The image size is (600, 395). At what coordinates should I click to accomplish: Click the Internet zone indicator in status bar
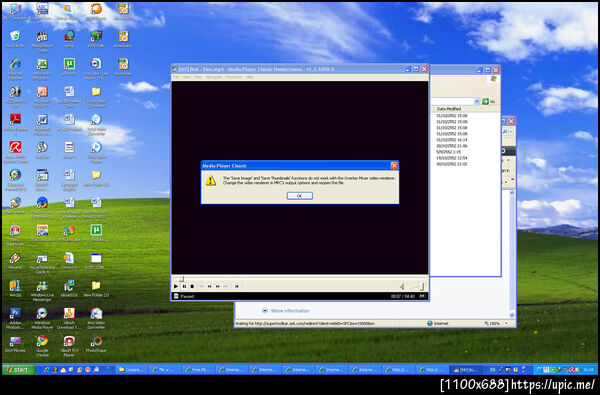[437, 323]
